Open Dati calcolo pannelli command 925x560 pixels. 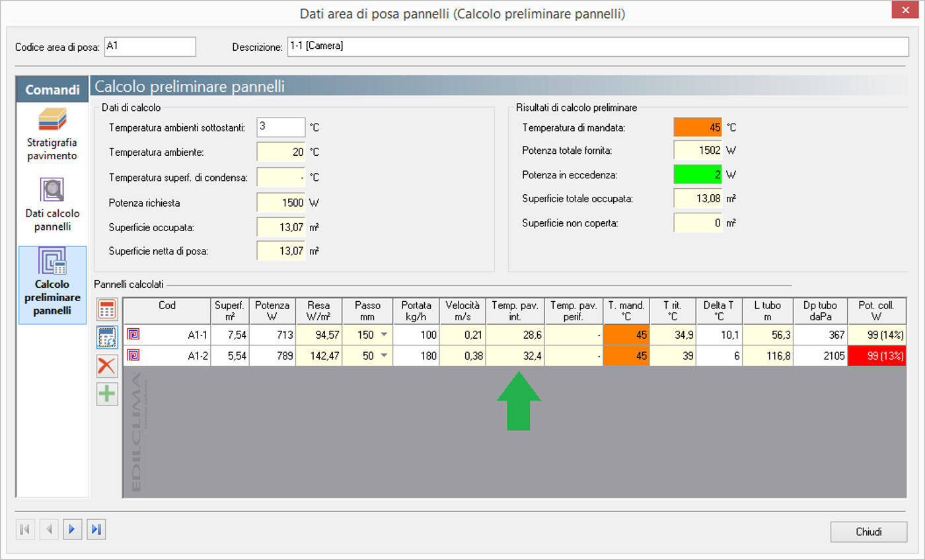(52, 205)
